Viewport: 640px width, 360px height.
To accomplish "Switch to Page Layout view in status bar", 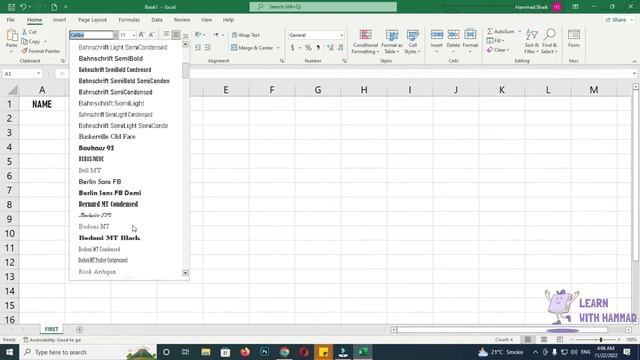I will 544,340.
